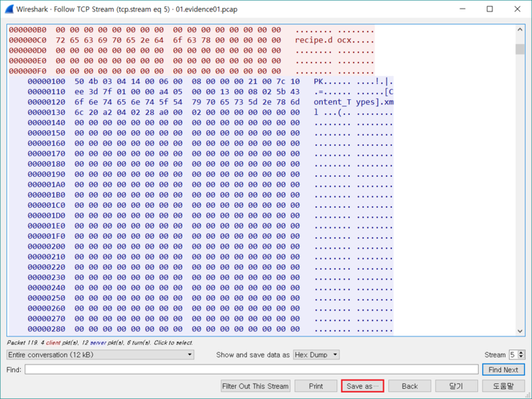Select the hex row at offset 00000100
Screen dimensions: 532x399
click(211, 81)
